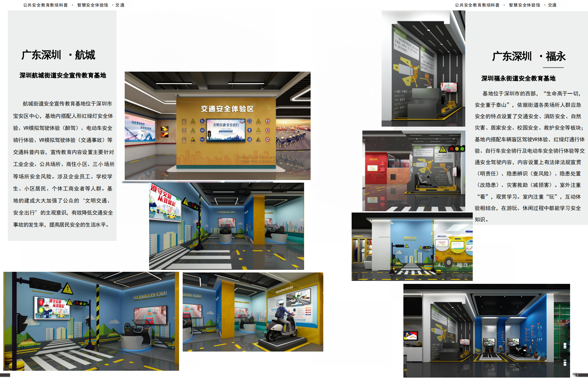The image size is (588, 388).
Task: Select the 深圳福永街道安全教育基地 subtitle
Action: tap(518, 78)
